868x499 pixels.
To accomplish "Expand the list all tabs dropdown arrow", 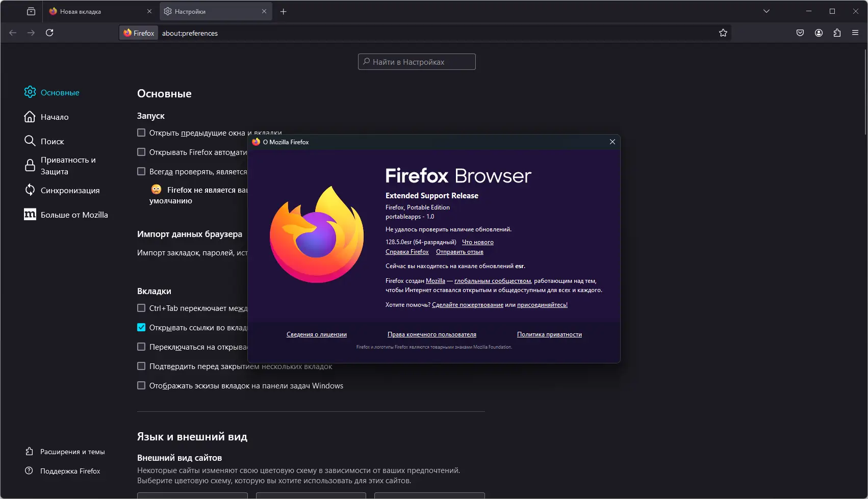I will click(x=766, y=11).
